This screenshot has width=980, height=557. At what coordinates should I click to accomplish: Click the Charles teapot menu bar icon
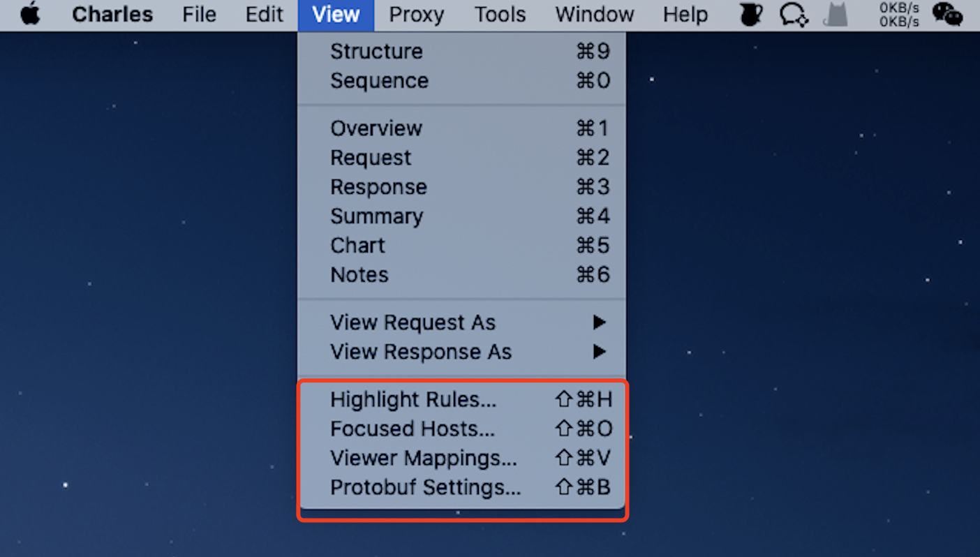coord(751,14)
